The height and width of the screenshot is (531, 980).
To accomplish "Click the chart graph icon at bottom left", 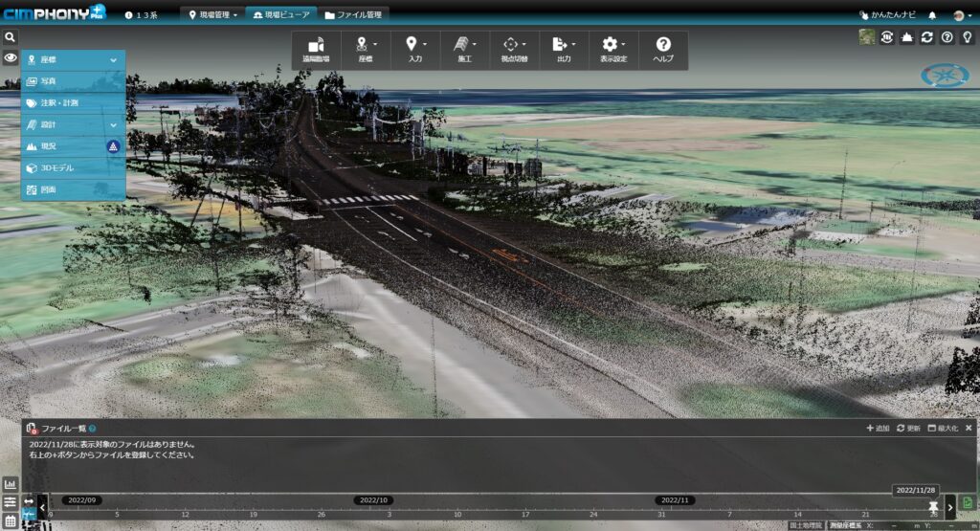I will [x=11, y=485].
